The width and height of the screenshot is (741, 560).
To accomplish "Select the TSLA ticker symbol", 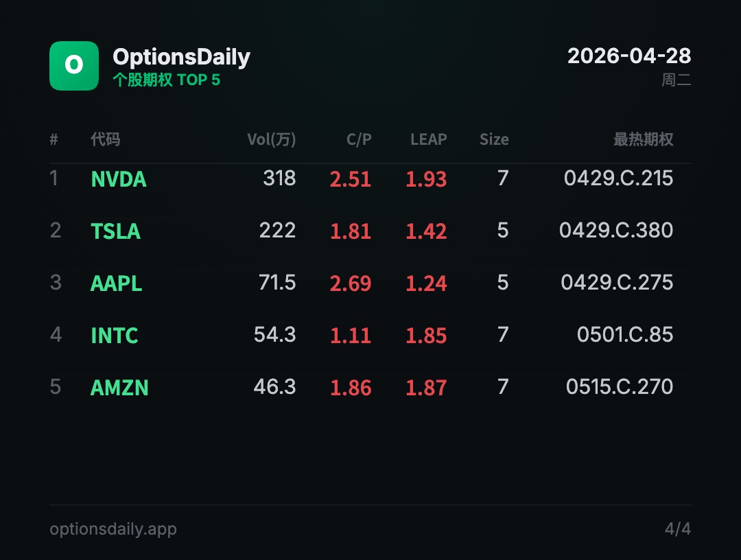I will 115,231.
